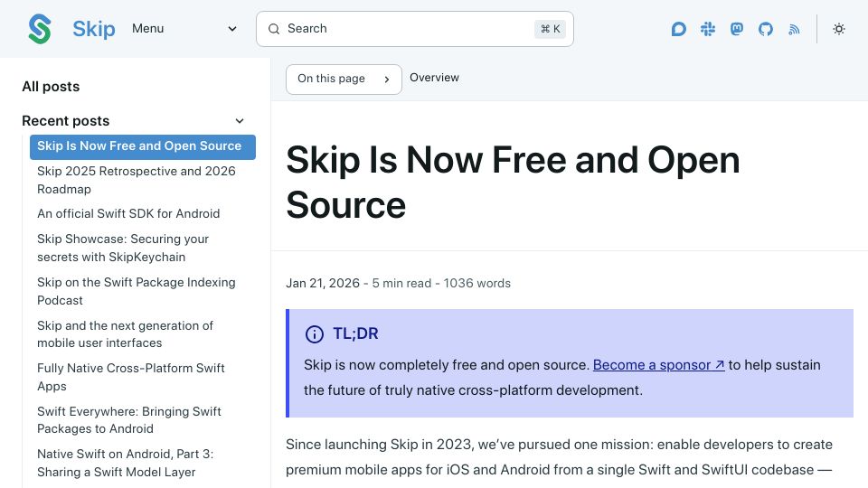Open Native Swift on Android, Part 3 post
The width and height of the screenshot is (868, 488).
coord(125,463)
